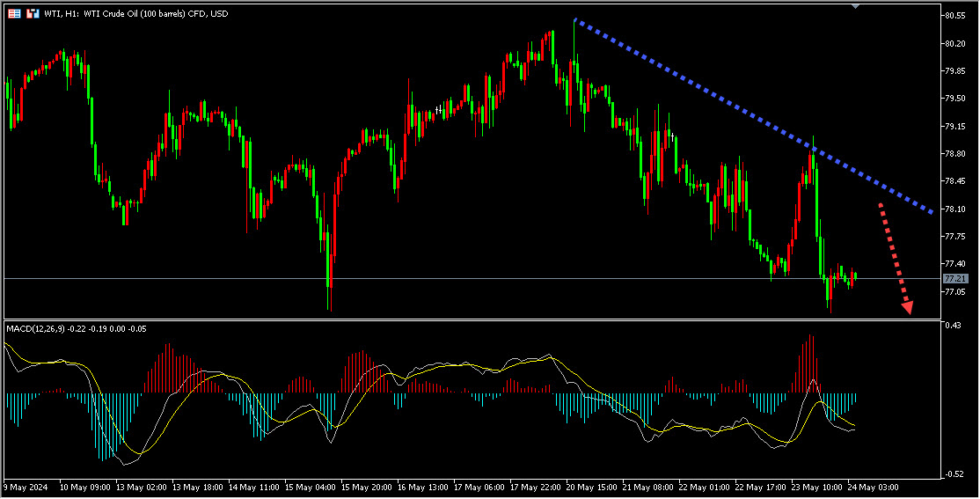
Task: Open the Depth of Market grid icon
Action: (14, 13)
